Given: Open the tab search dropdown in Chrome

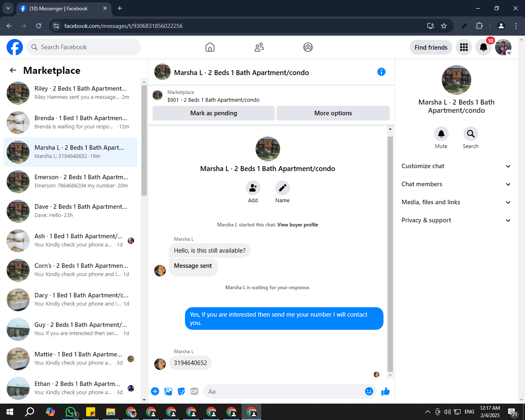Looking at the screenshot, I should (x=8, y=8).
